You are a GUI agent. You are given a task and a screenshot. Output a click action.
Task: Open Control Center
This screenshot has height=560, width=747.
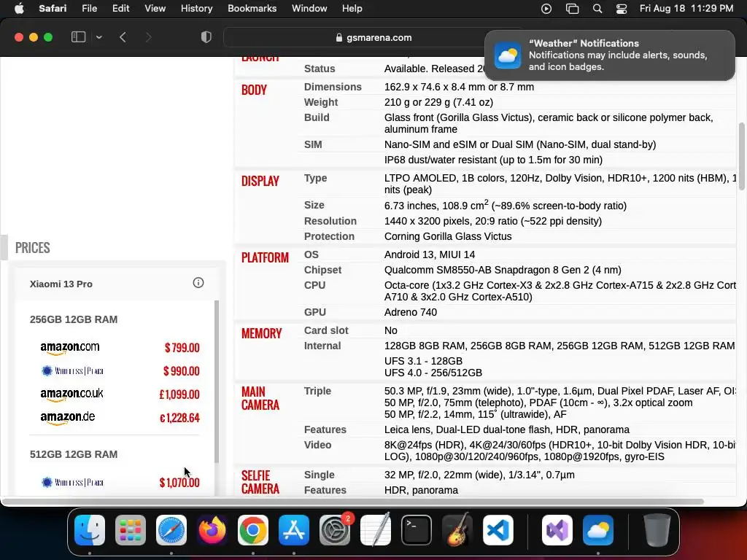tap(622, 9)
